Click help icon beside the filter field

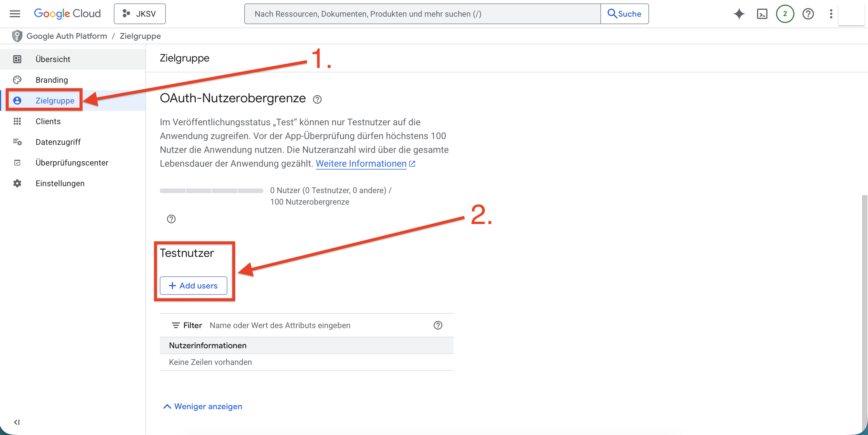point(438,325)
